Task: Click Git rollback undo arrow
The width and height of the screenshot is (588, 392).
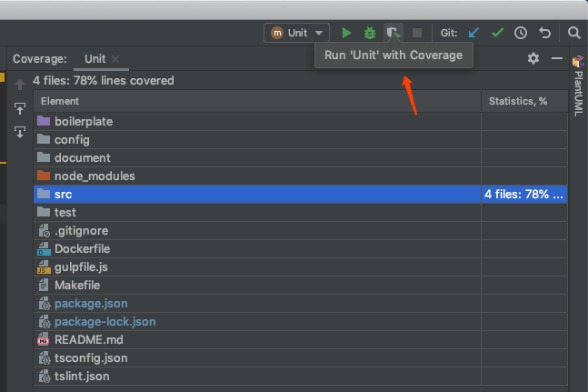Action: pos(545,33)
